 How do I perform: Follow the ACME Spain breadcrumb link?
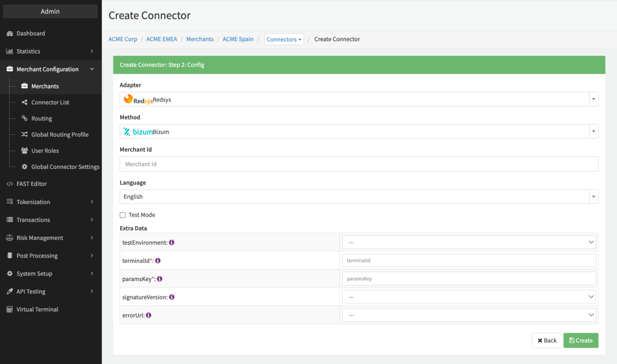click(238, 39)
